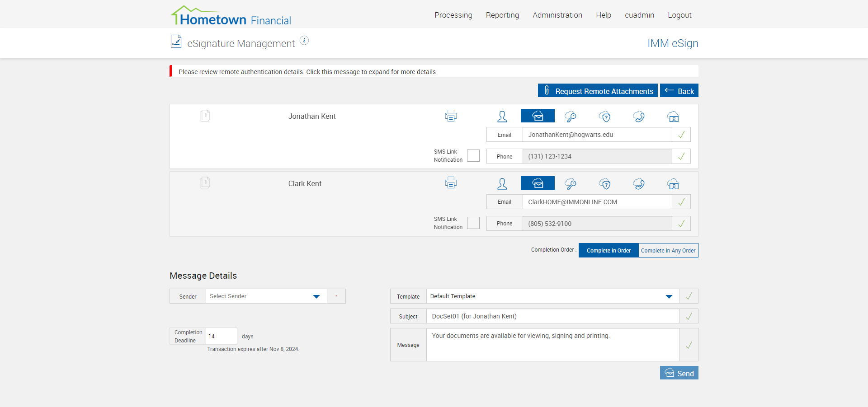Select security question shield icon for Clark Kent
Viewport: 868px width, 407px height.
pyautogui.click(x=605, y=184)
